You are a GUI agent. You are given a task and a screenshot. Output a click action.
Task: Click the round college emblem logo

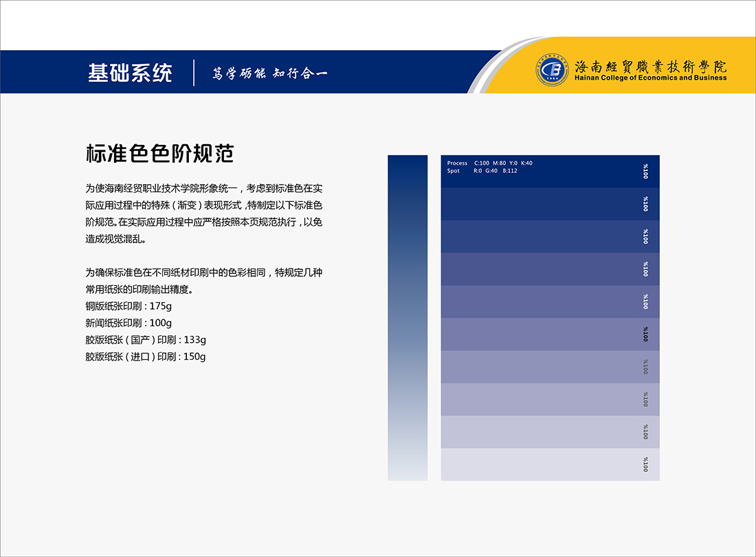pos(553,69)
